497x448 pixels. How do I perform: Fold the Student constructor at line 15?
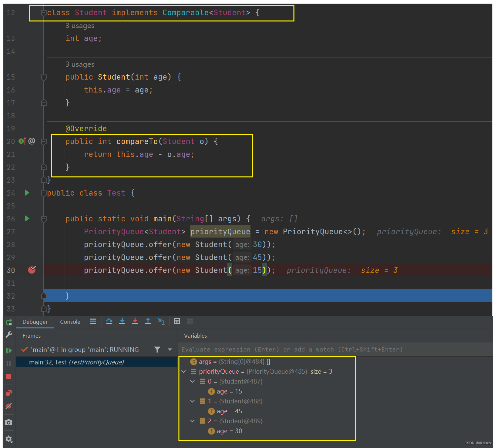44,77
